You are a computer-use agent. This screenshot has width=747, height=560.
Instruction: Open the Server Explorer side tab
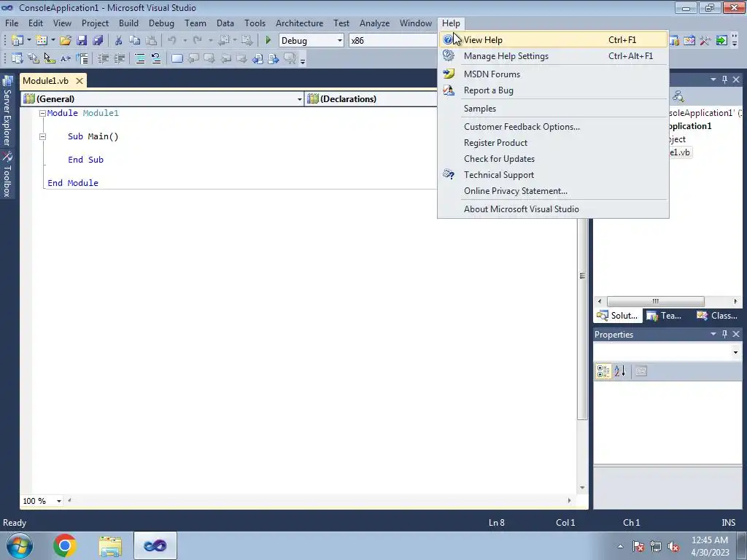7,111
